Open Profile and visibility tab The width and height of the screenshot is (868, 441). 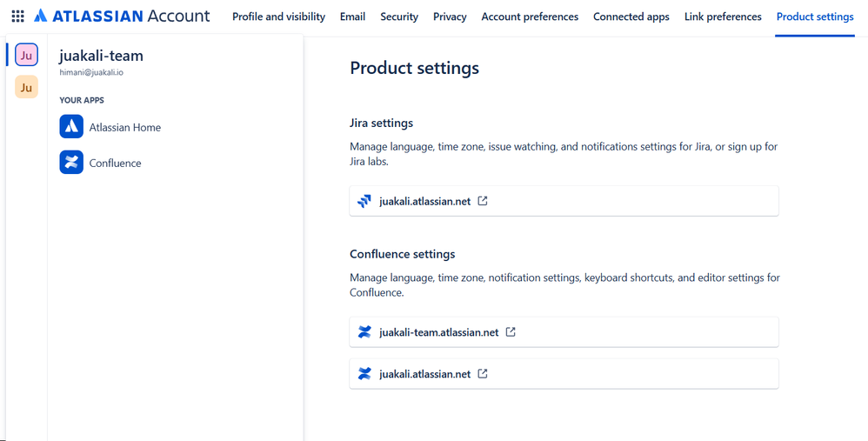coord(278,17)
